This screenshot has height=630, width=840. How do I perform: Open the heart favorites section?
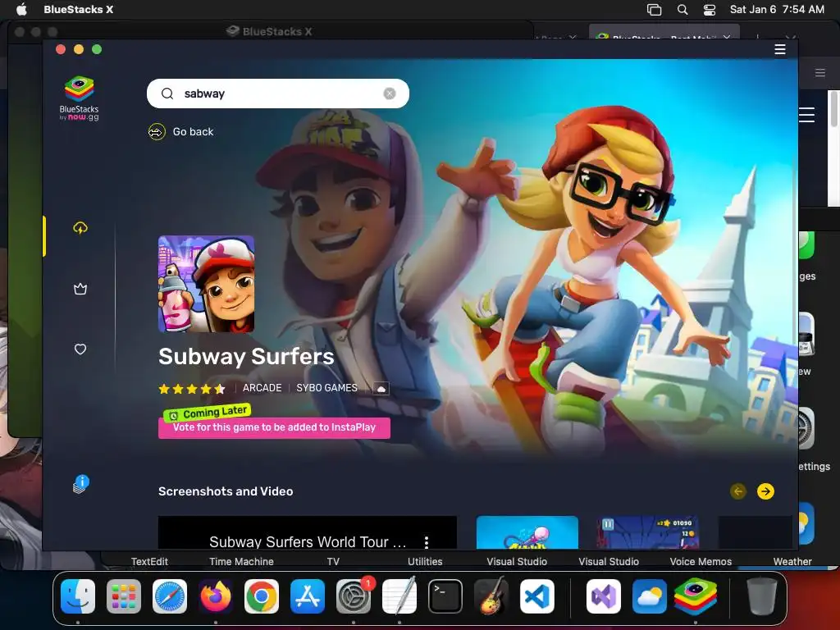point(80,349)
